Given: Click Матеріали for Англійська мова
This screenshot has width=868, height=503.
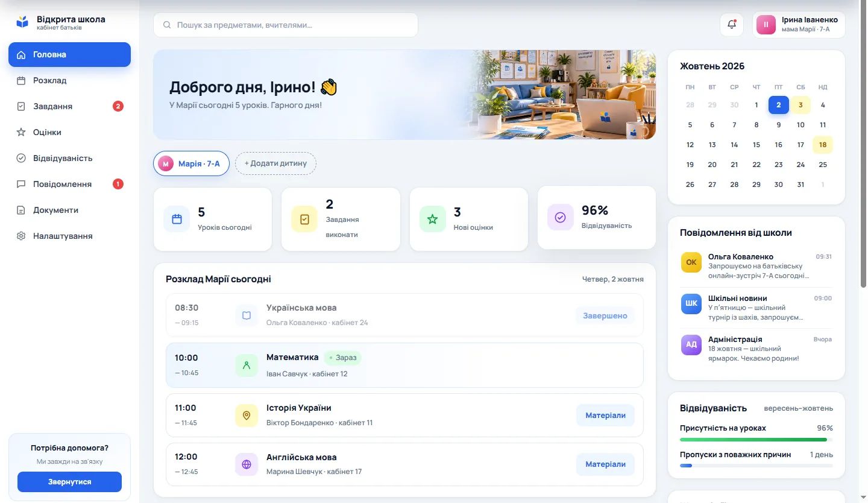Looking at the screenshot, I should [605, 464].
